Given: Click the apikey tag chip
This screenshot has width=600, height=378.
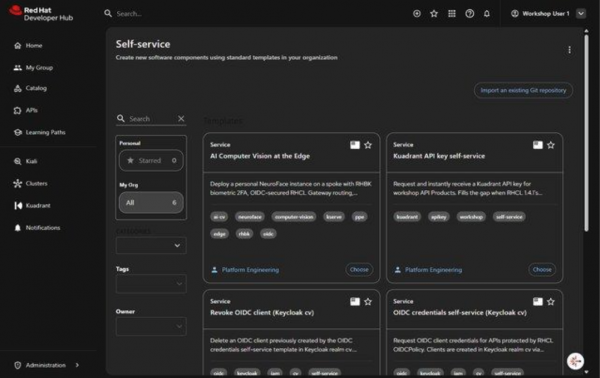Looking at the screenshot, I should (439, 217).
